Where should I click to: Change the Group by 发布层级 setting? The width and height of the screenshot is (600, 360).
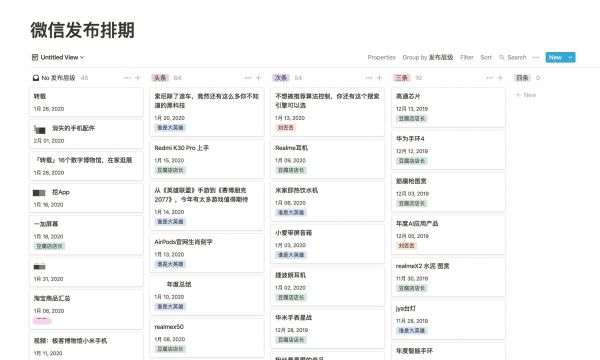pyautogui.click(x=427, y=57)
